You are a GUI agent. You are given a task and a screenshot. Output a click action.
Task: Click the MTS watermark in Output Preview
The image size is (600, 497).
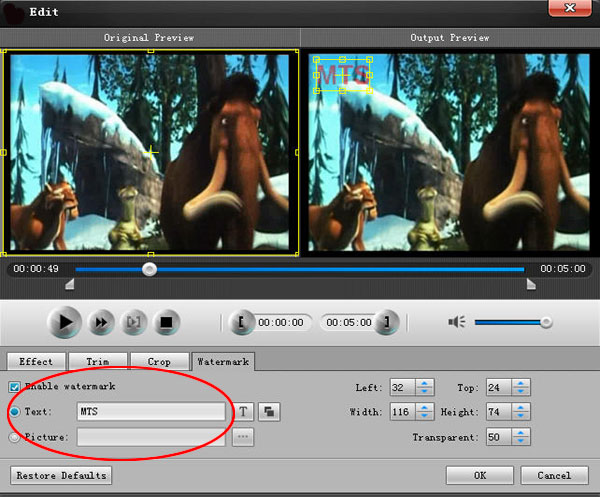[343, 75]
